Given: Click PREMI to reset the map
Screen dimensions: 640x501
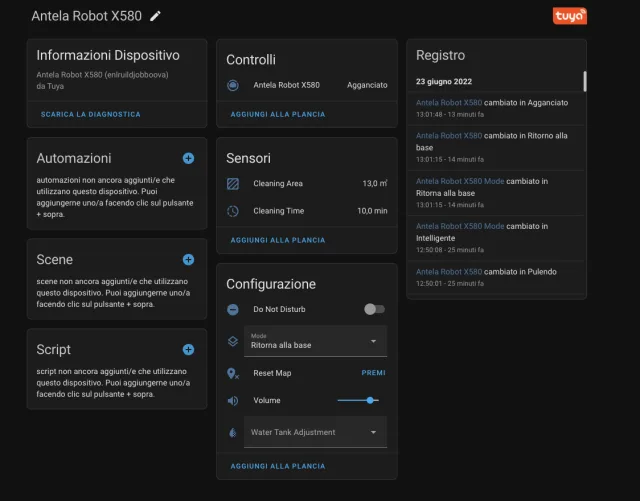Looking at the screenshot, I should coord(373,373).
